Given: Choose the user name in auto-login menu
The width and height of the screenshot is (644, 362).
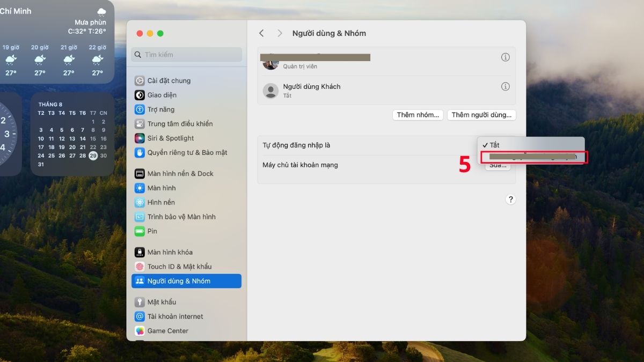Looking at the screenshot, I should (535, 157).
